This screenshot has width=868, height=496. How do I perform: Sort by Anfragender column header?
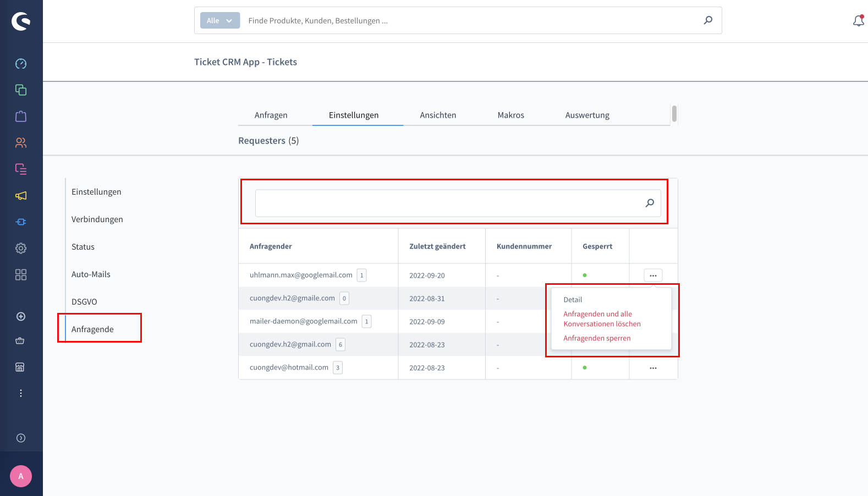[271, 246]
